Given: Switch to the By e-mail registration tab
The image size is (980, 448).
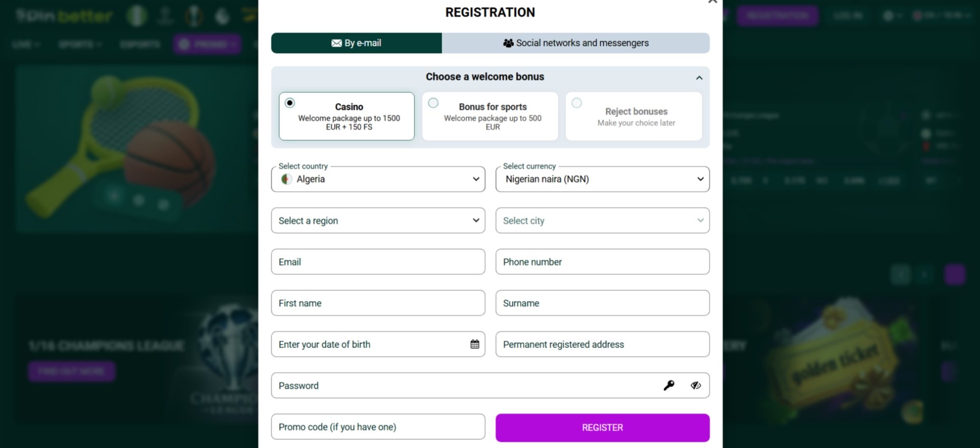Looking at the screenshot, I should coord(356,43).
